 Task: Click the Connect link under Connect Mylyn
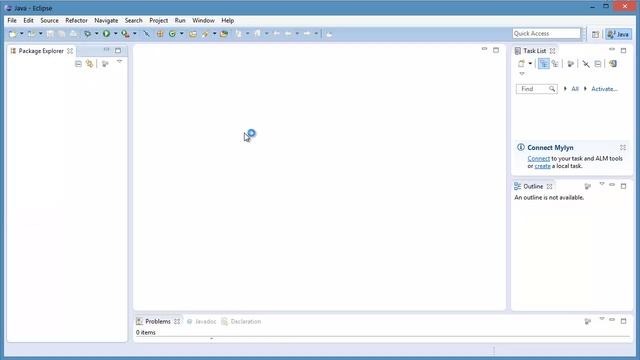point(538,158)
